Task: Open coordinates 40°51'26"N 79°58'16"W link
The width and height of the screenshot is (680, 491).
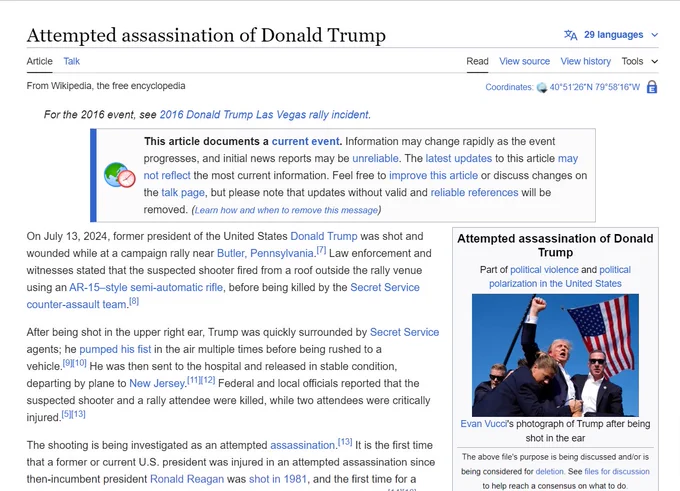Action: 595,87
